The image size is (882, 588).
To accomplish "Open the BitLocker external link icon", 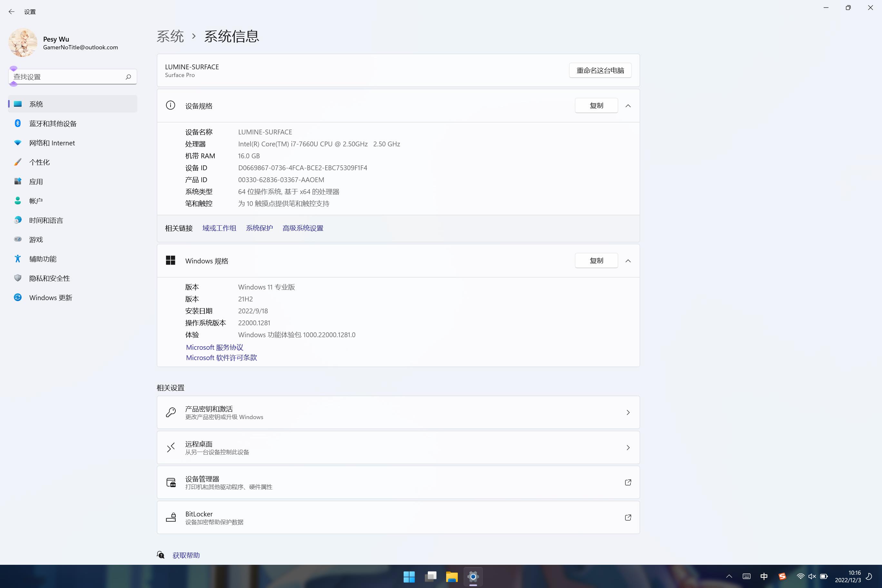I will (628, 517).
